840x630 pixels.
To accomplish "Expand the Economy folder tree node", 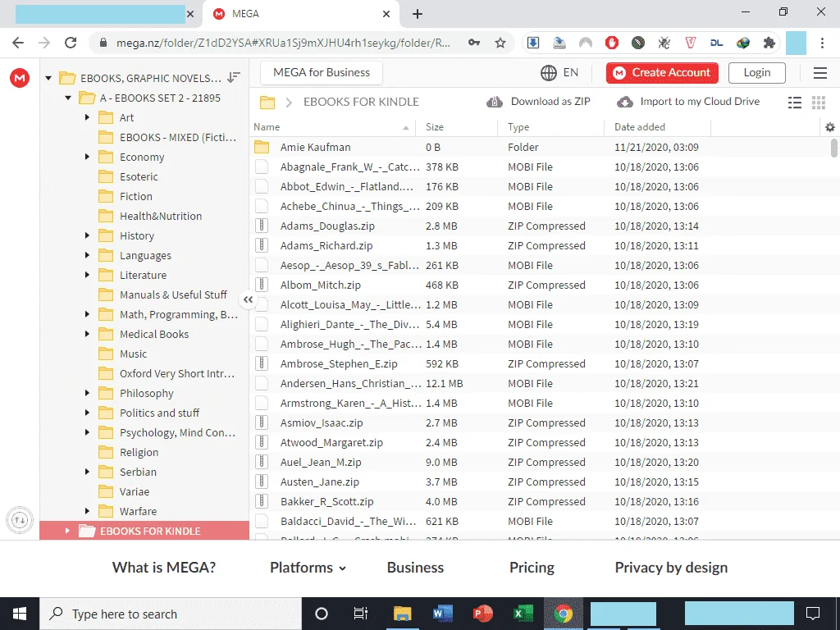I will click(x=87, y=157).
